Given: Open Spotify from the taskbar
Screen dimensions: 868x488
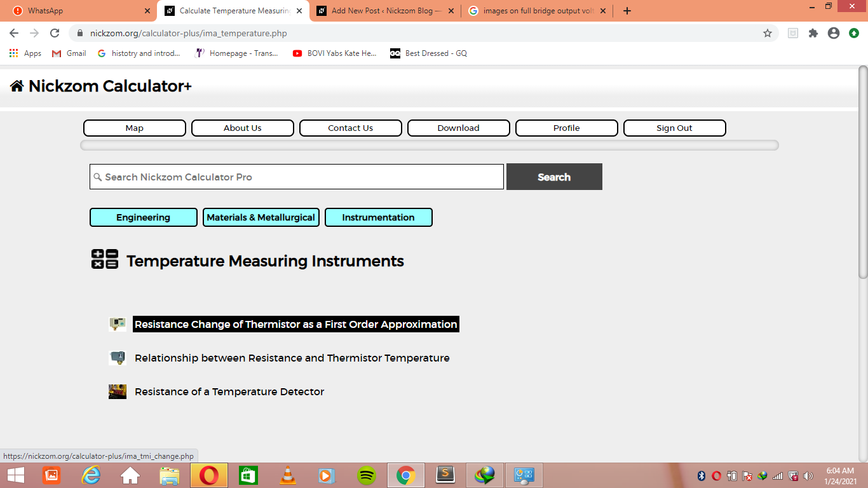Looking at the screenshot, I should click(x=367, y=475).
